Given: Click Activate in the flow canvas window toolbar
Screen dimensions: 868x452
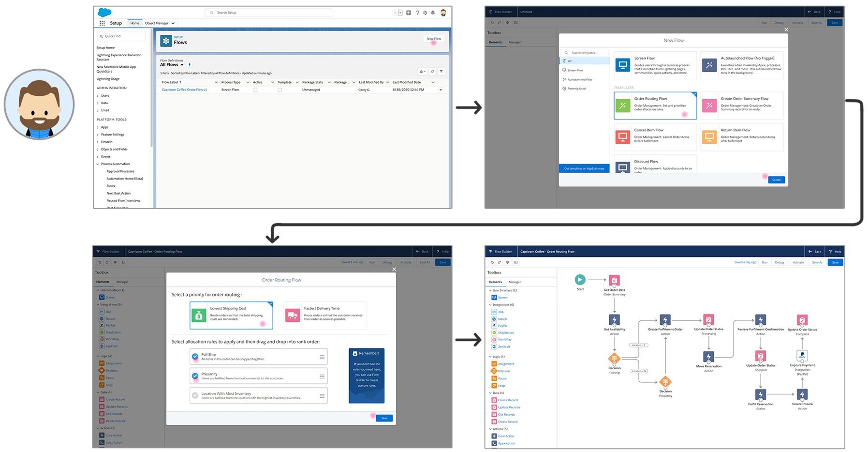Looking at the screenshot, I should (798, 262).
